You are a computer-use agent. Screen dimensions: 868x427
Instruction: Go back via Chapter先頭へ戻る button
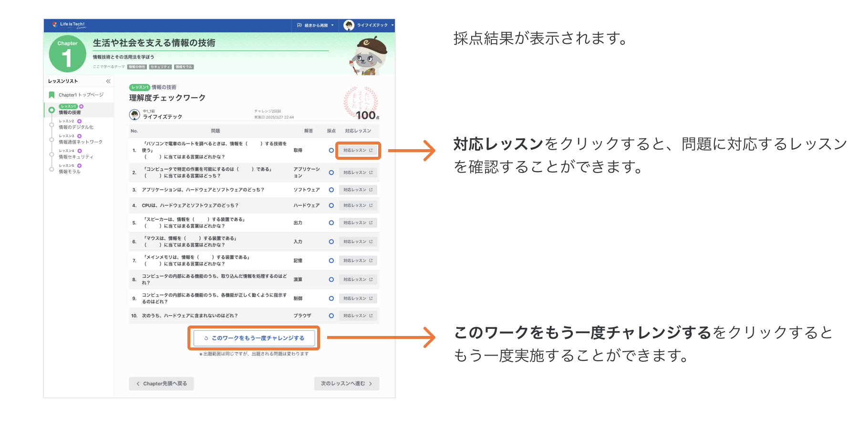(161, 384)
